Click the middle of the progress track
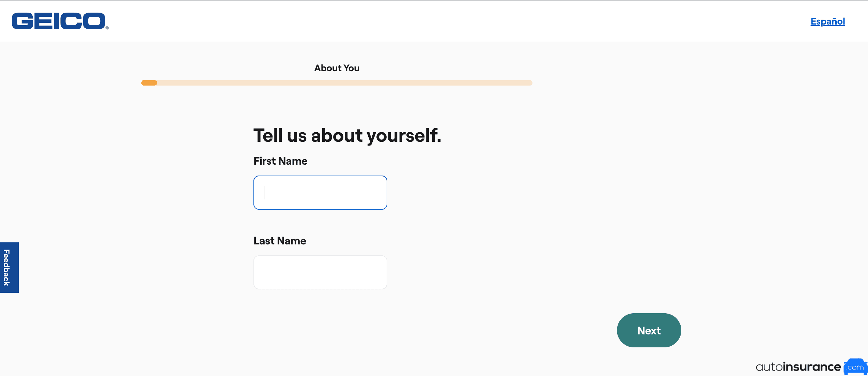This screenshot has width=868, height=376. tap(337, 83)
